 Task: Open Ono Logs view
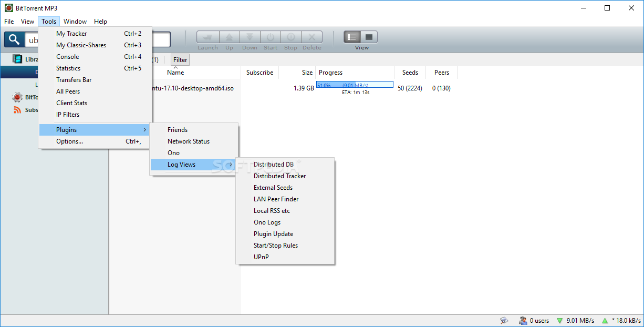click(286, 222)
